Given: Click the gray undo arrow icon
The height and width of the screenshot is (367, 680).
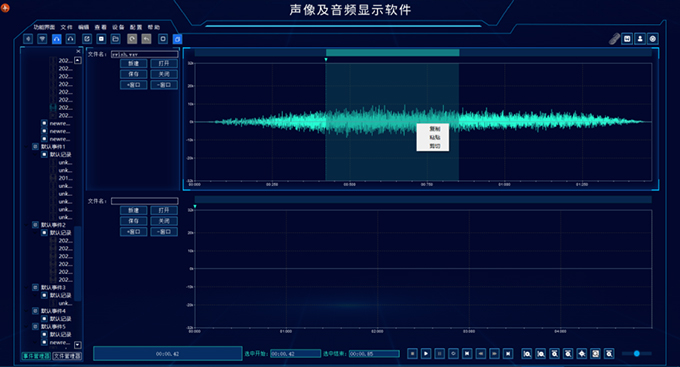Looking at the screenshot, I should click(147, 39).
